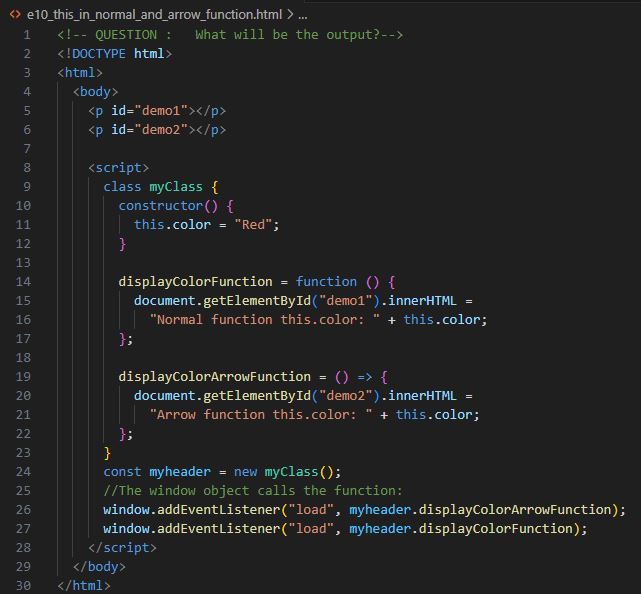Click the "demo2" id attribute value on line 6

pyautogui.click(x=161, y=130)
